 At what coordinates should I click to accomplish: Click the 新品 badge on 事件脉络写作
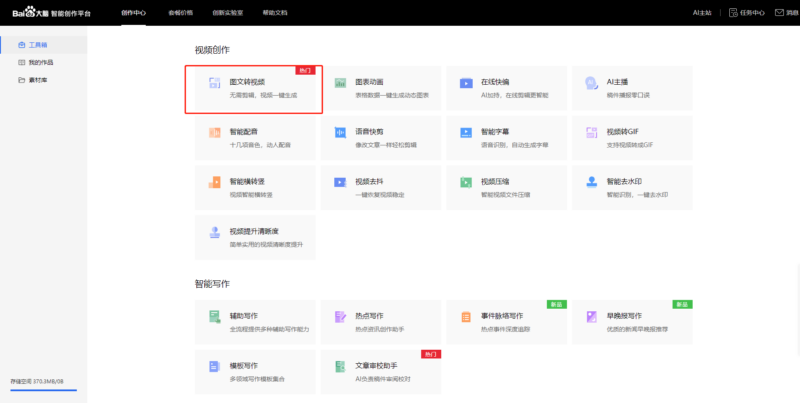(557, 304)
